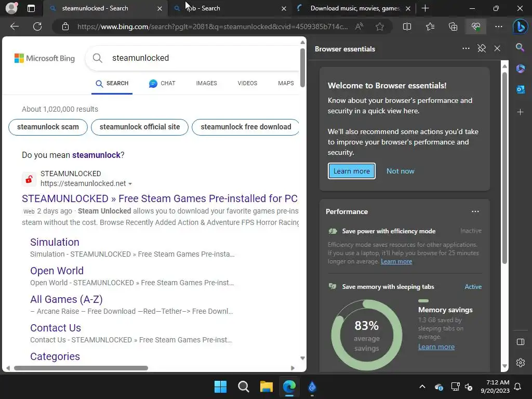Open Performance card more options
Viewport: 532px width, 399px height.
tap(475, 211)
